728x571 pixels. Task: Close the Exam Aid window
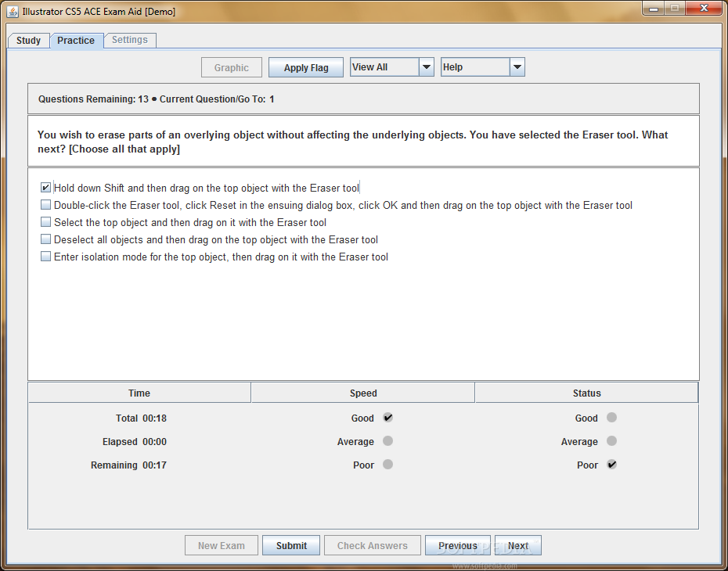[704, 9]
